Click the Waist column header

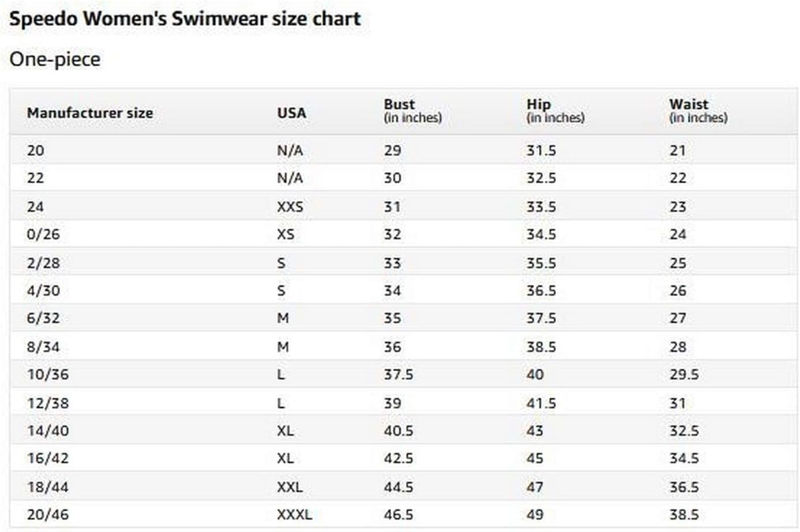coord(698,111)
